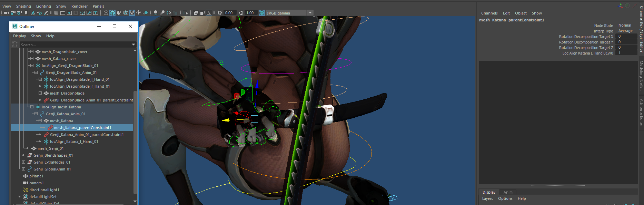This screenshot has height=205, width=644.
Task: Open the Modeling Toolkit vertical tab
Action: (x=641, y=76)
